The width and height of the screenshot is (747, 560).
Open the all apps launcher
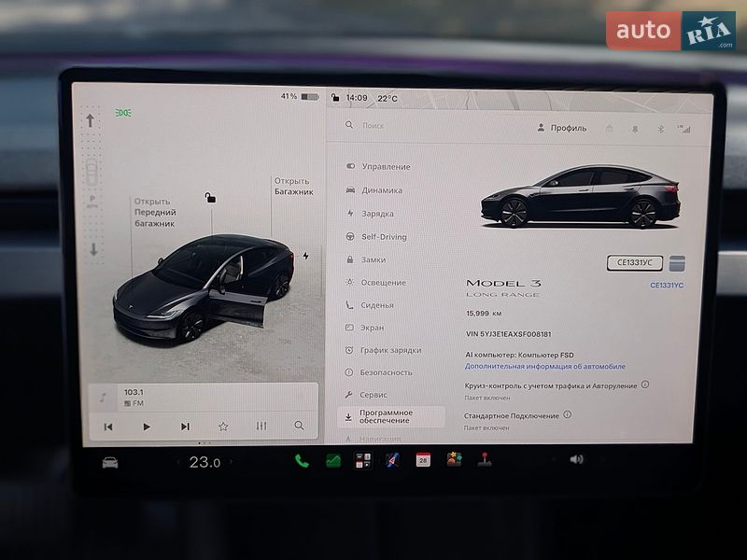pos(363,460)
